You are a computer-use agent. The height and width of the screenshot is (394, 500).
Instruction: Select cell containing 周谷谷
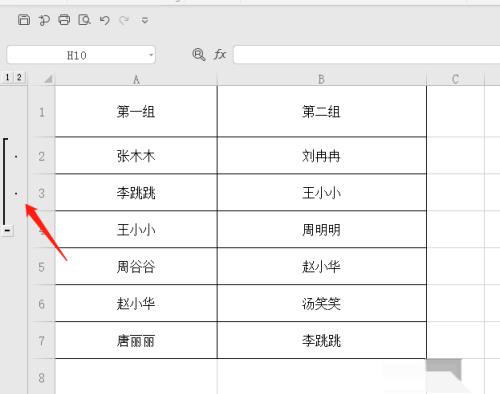136,267
